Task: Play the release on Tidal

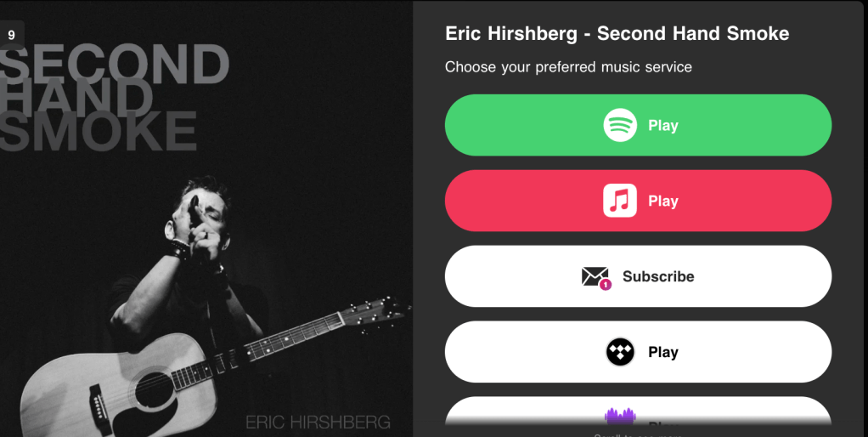Action: pos(638,352)
